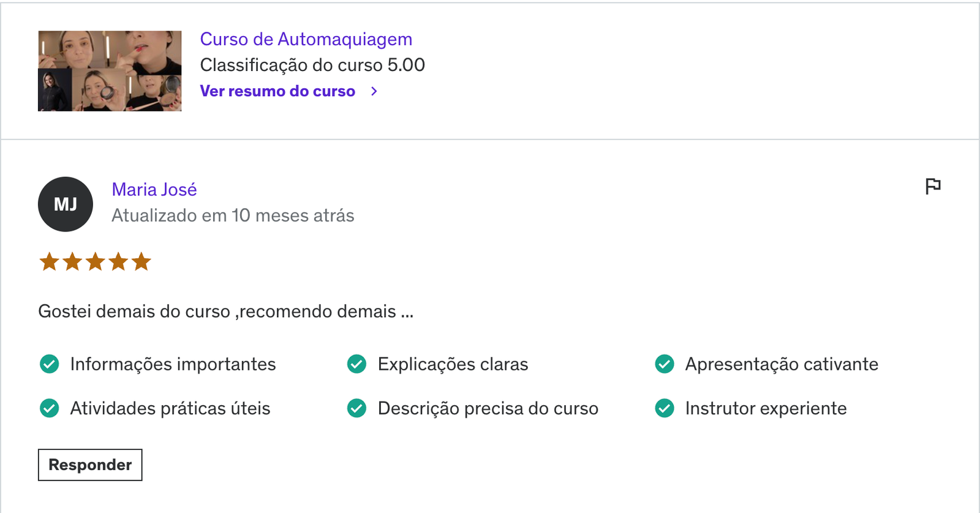Click the Classificação do curso 5.00 text
Viewport: 980px width, 513px height.
312,65
